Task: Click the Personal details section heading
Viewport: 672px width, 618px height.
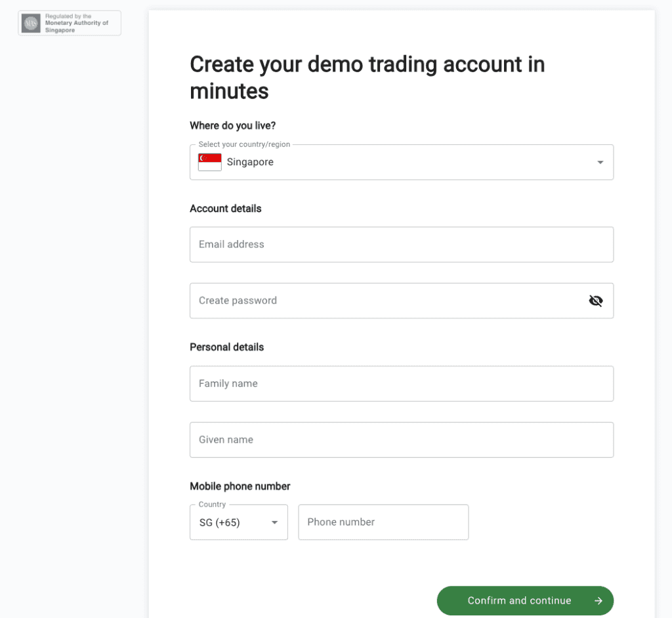Action: [x=226, y=347]
